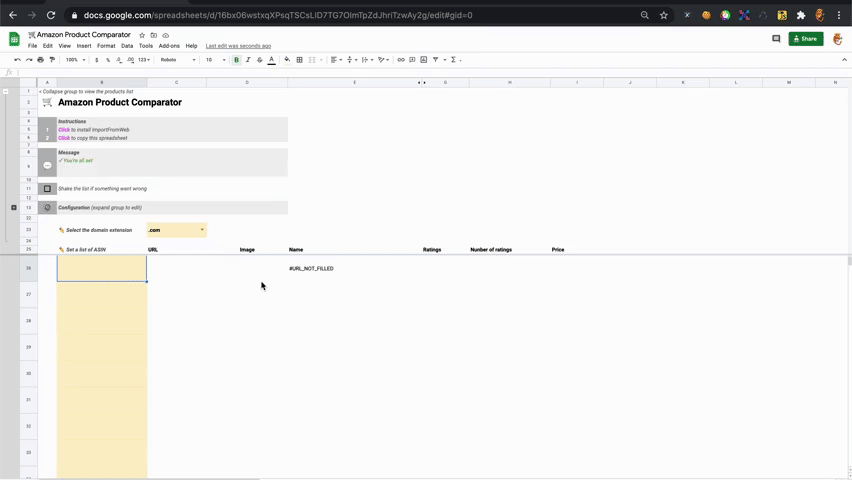The height and width of the screenshot is (480, 852).
Task: Click the Print icon
Action: point(40,60)
